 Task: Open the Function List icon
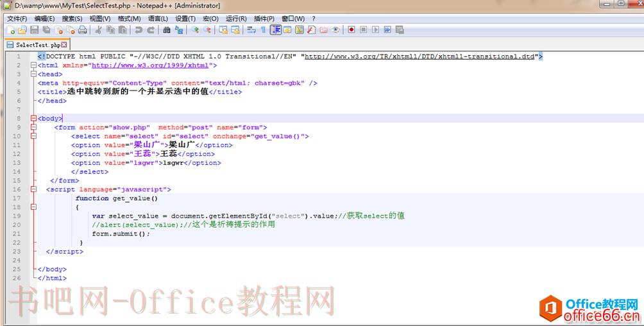coord(311,30)
